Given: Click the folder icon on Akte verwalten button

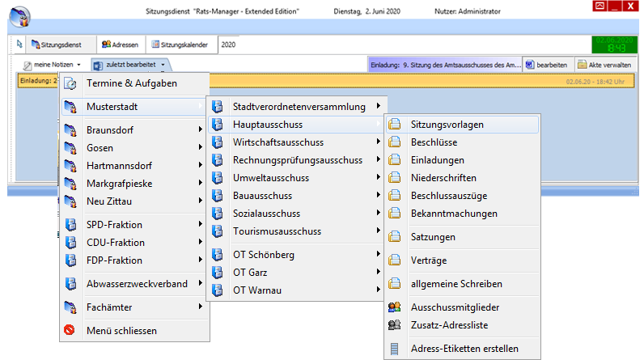Looking at the screenshot, I should click(582, 65).
